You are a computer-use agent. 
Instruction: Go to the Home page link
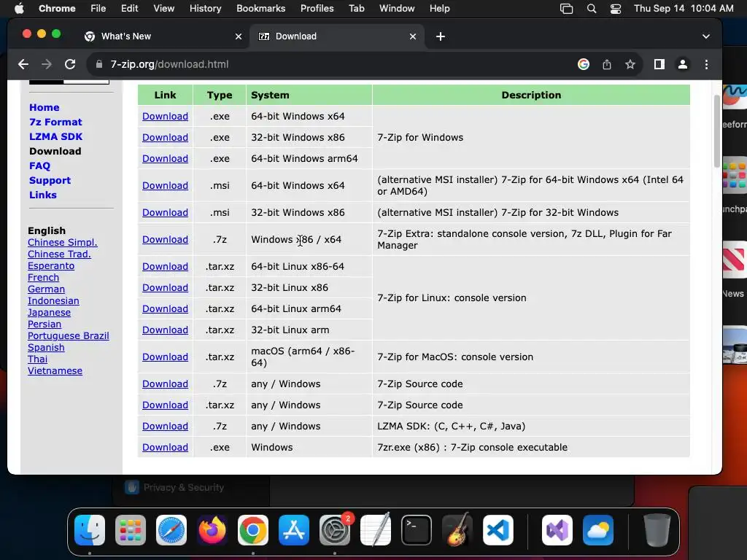click(44, 108)
